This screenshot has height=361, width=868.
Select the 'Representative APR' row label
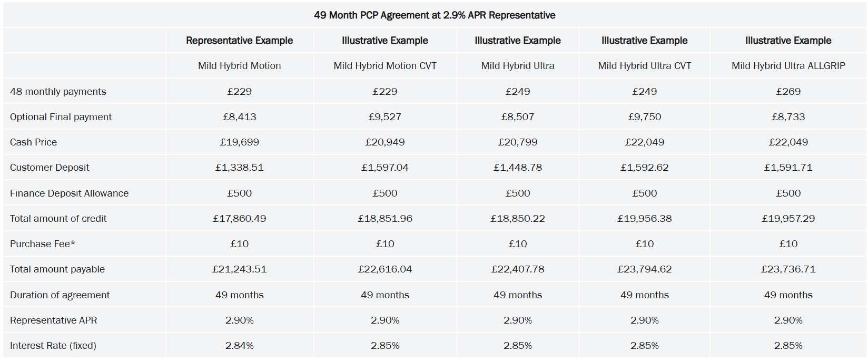pyautogui.click(x=54, y=320)
